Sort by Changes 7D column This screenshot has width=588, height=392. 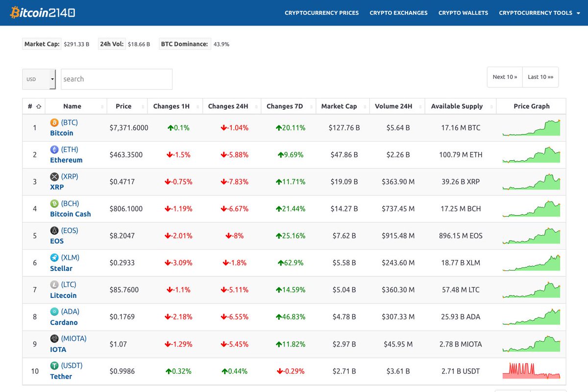tap(288, 106)
